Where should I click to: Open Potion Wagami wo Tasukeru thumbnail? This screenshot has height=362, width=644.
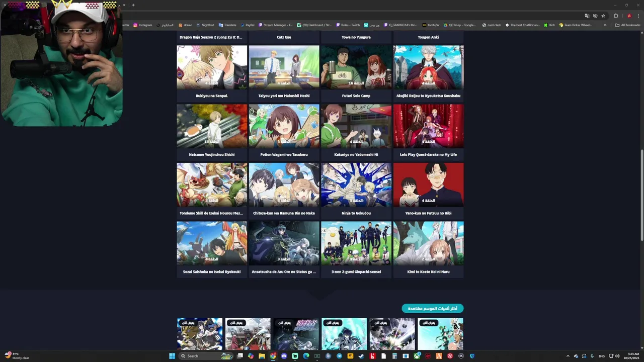[x=284, y=126]
